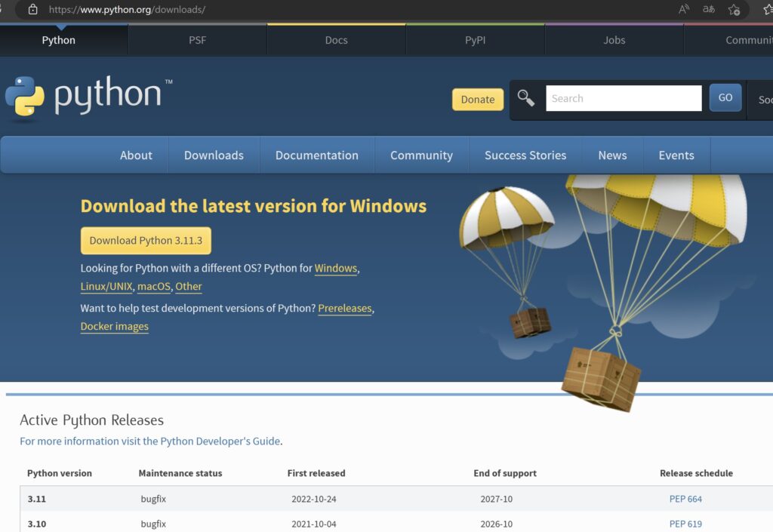Click the magnifying glass search icon
Viewport: 773px width, 532px height.
tap(525, 98)
